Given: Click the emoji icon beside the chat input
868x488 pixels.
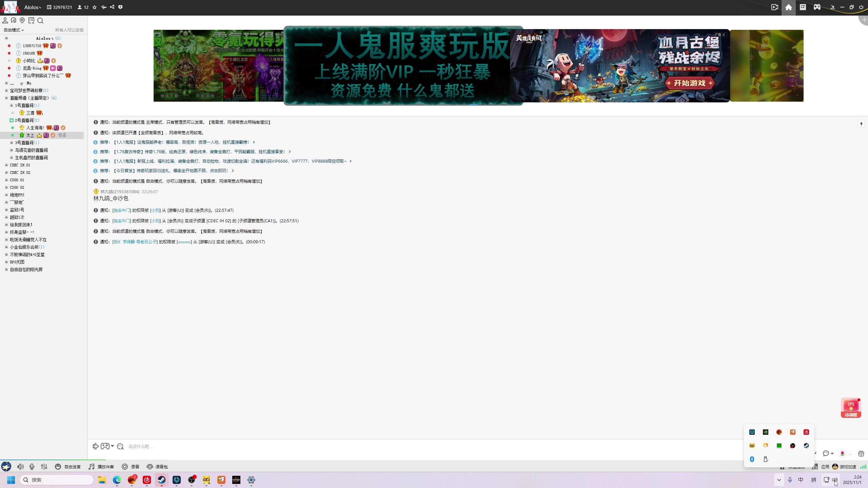Looking at the screenshot, I should click(x=120, y=446).
